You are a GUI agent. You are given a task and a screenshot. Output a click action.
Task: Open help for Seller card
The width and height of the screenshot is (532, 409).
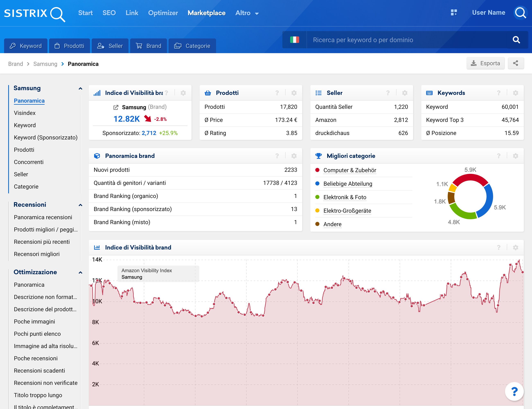[x=388, y=93]
